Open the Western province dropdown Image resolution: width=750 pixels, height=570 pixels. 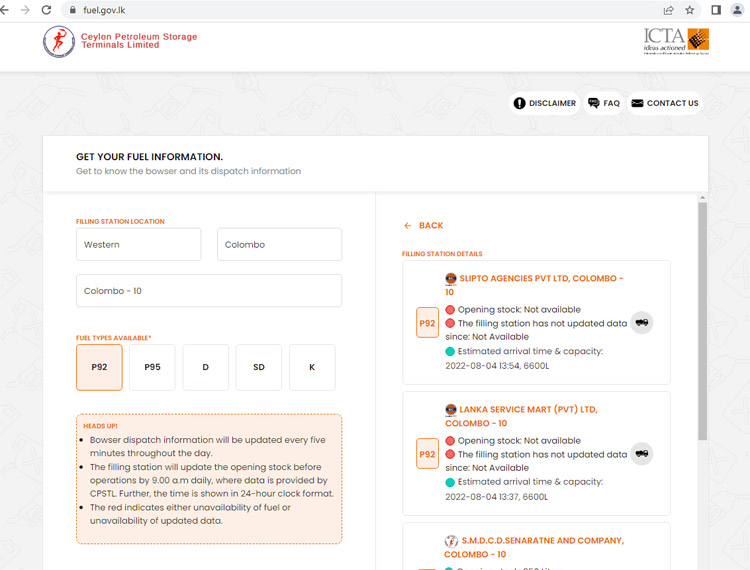click(138, 244)
